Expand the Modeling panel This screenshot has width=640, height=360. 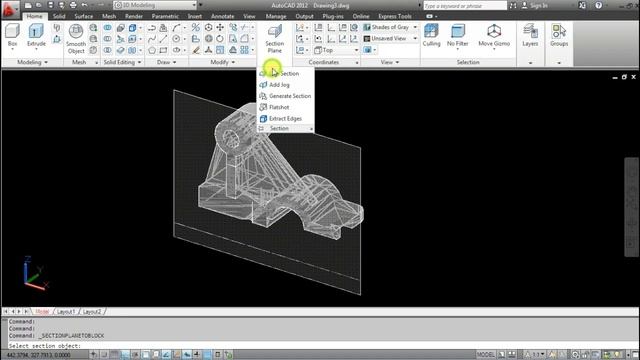(32, 62)
